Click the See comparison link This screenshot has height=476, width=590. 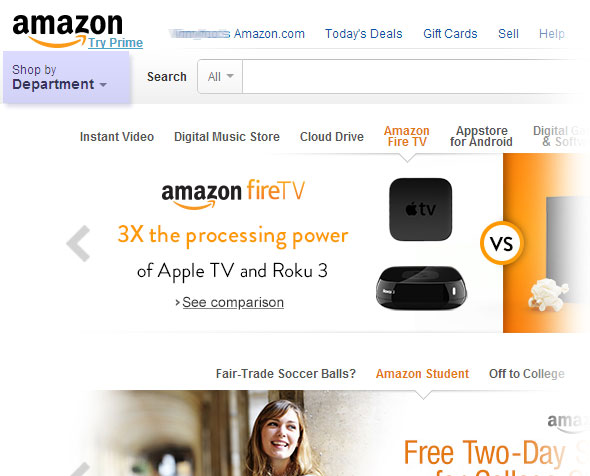pyautogui.click(x=233, y=302)
